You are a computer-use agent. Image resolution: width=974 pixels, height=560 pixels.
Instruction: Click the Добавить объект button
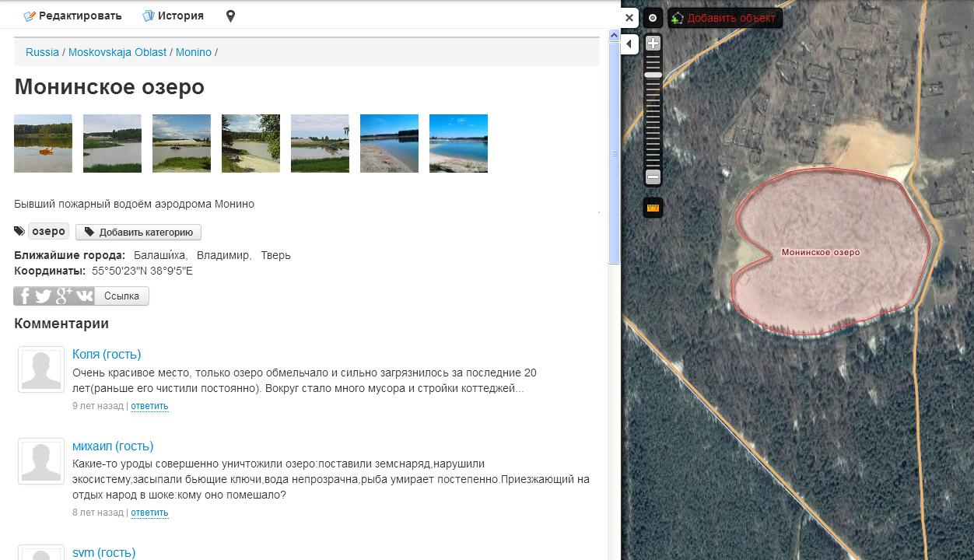coord(724,18)
